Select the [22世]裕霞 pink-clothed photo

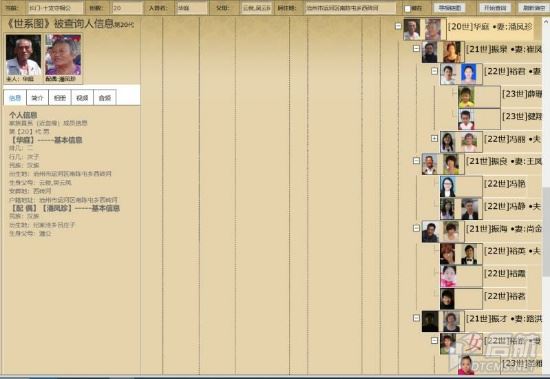point(448,277)
